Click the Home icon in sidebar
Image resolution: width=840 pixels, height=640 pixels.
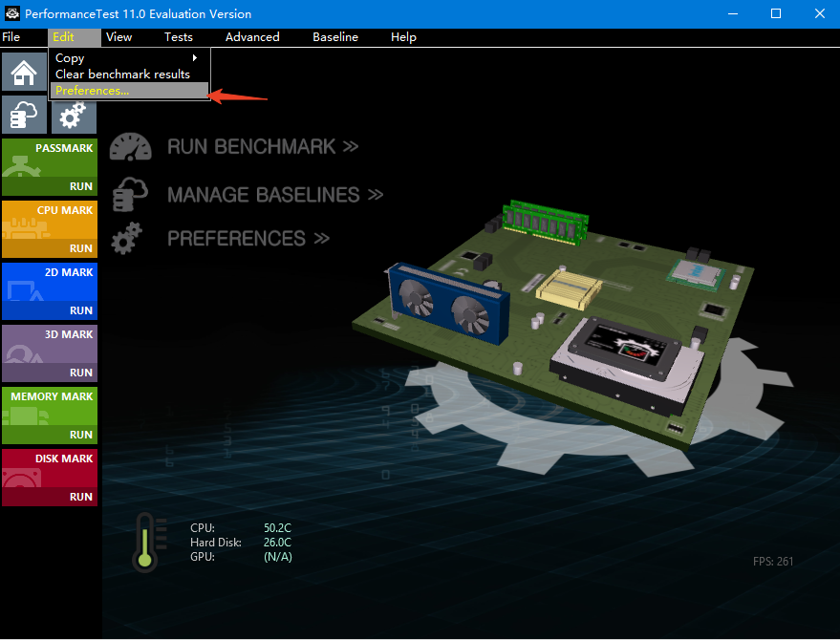(x=25, y=73)
